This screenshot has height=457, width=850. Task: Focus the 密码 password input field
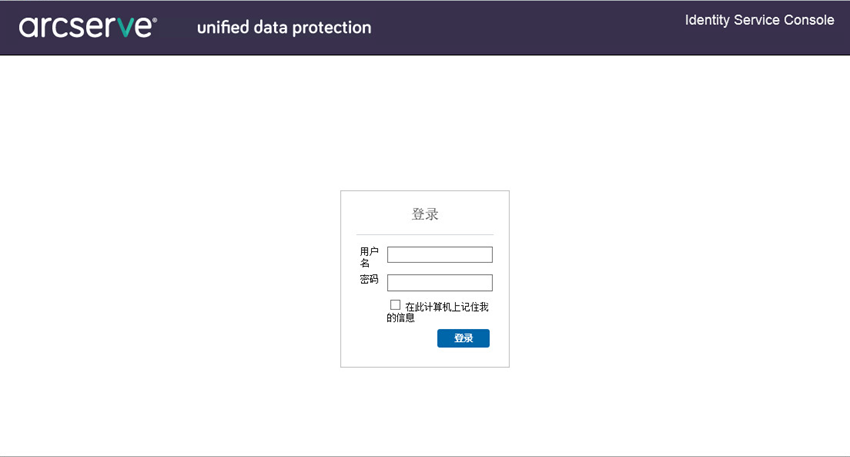point(440,282)
